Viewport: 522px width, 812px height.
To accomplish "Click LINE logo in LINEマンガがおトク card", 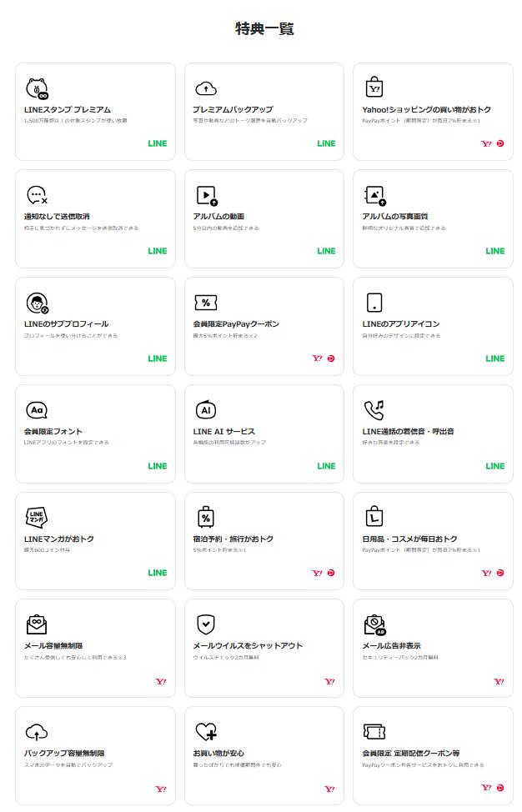I will tap(158, 573).
